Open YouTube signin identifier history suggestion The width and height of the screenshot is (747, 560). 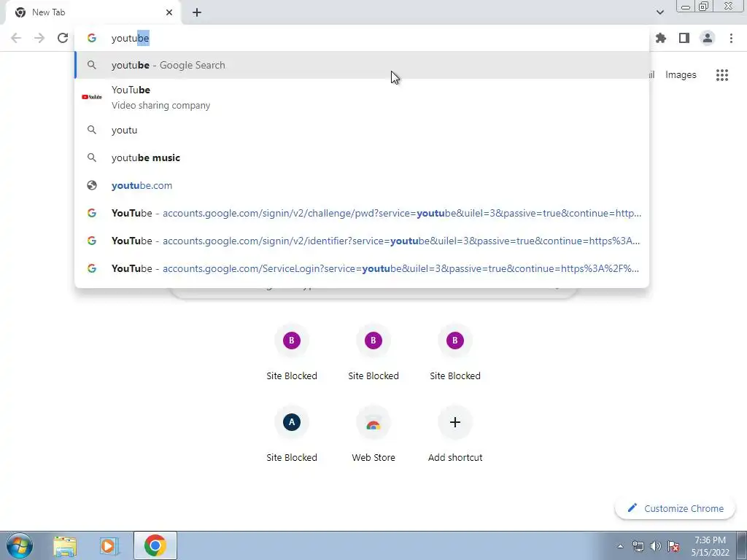(x=362, y=241)
